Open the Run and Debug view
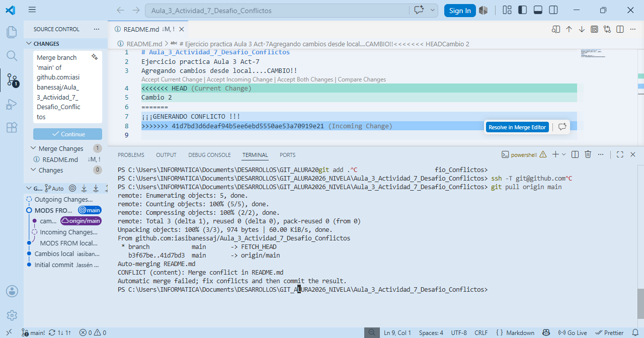Screen dimensions: 644x338 click(12, 104)
